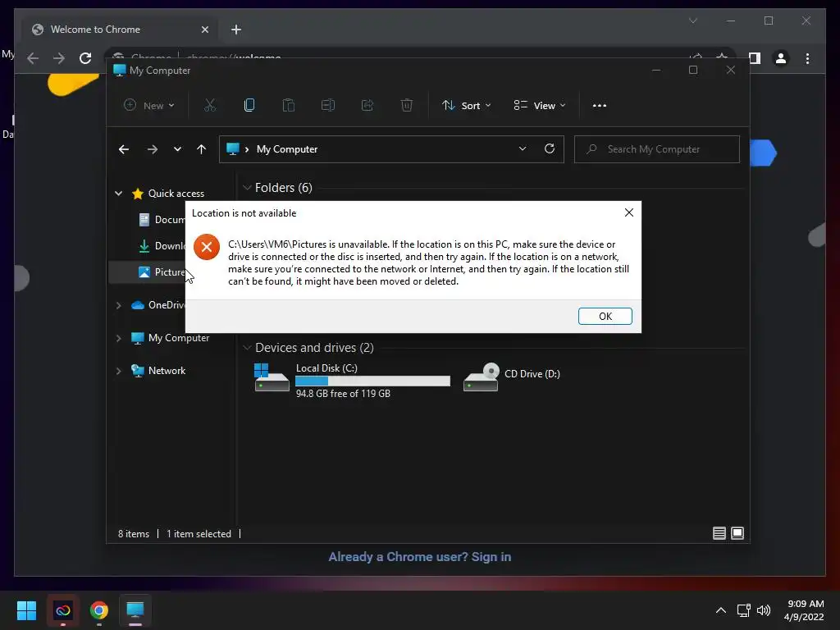
Task: Open a new Chrome tab
Action: point(236,30)
